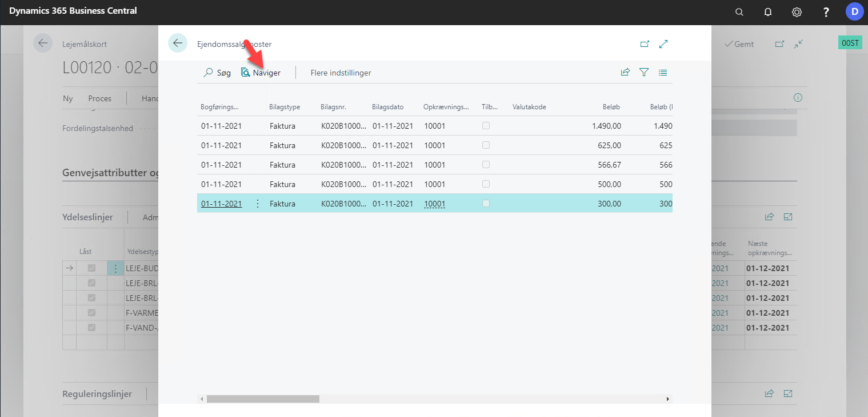868x417 pixels.
Task: Sort by the Bogførings... column header
Action: click(219, 107)
